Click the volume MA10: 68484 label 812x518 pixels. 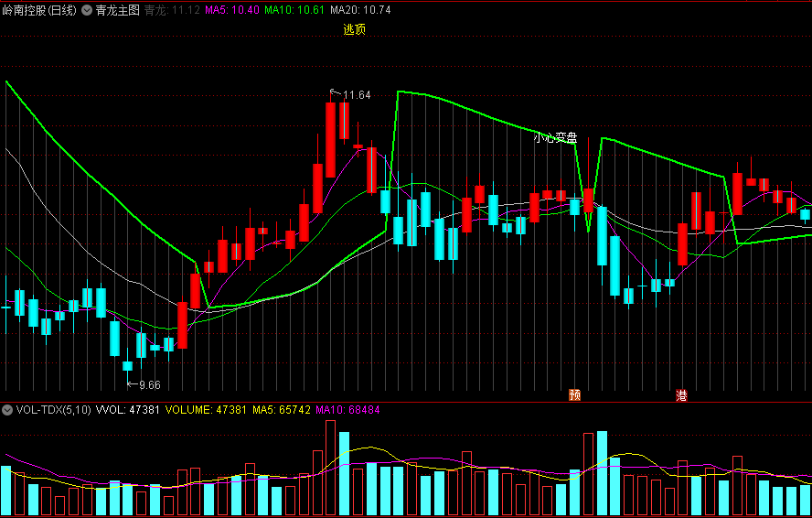(x=347, y=410)
